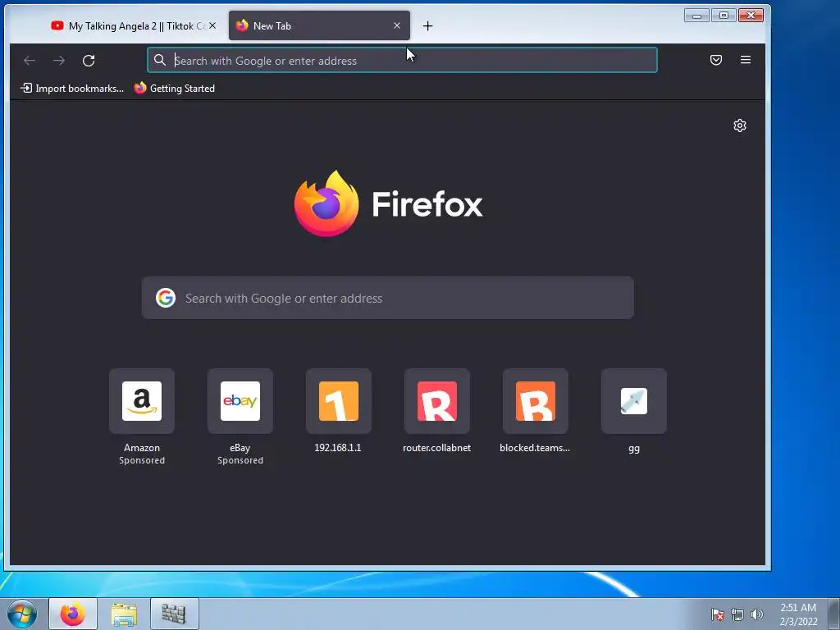The image size is (840, 630).
Task: Open Import bookmarks bookmark item
Action: tap(72, 89)
